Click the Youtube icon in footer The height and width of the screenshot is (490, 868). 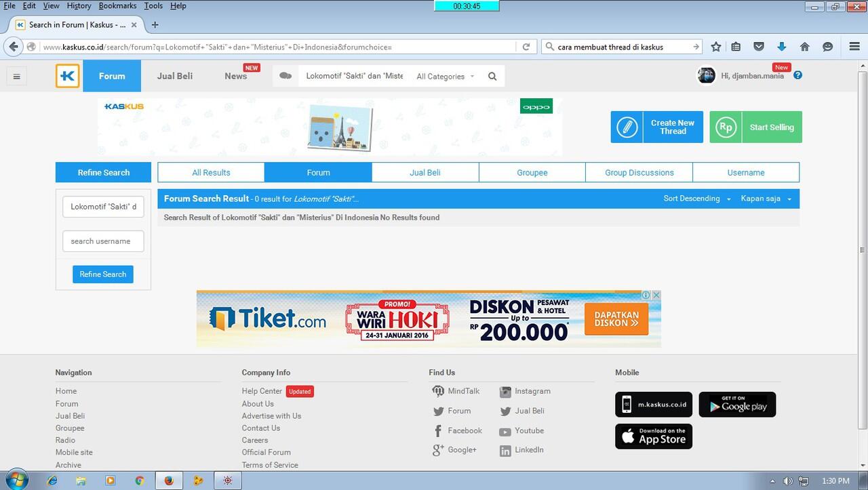tap(505, 432)
